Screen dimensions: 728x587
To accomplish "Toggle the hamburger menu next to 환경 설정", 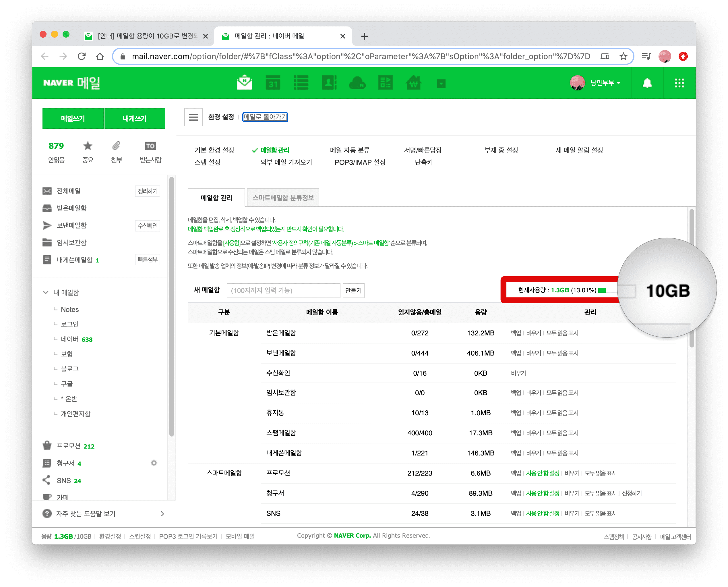I will [x=193, y=117].
